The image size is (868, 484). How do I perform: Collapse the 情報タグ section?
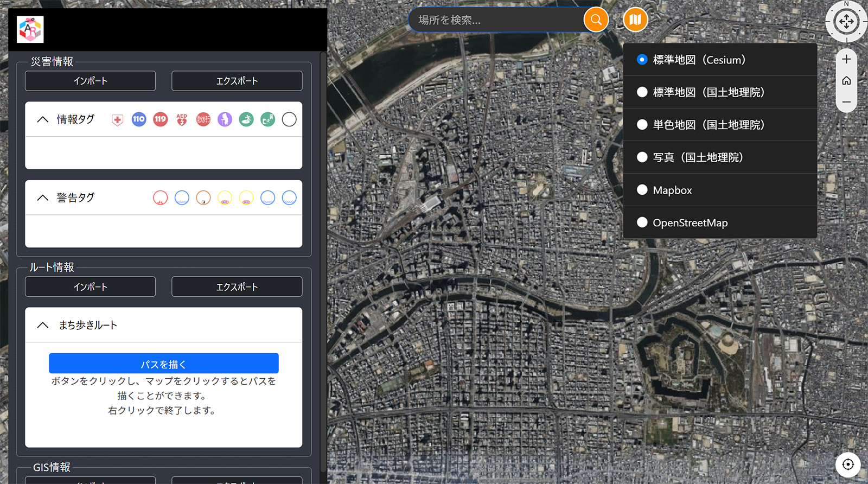(43, 119)
